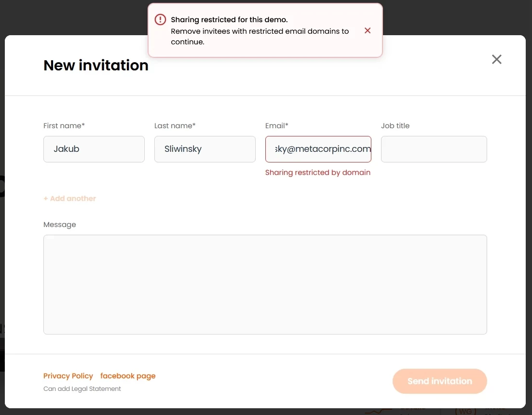Click the 'New invitation' heading
Image resolution: width=532 pixels, height=415 pixels.
pos(96,65)
